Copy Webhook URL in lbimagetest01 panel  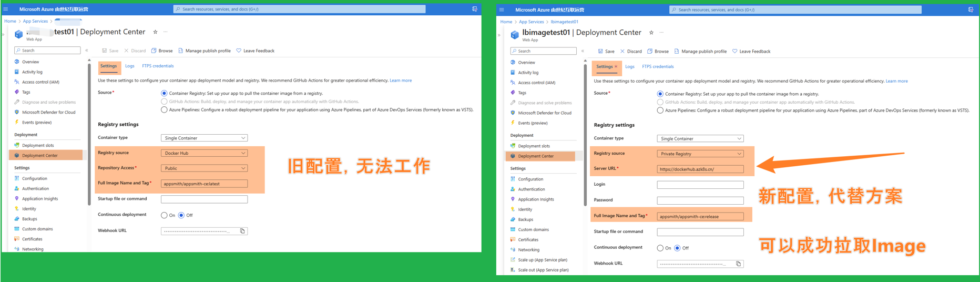[738, 264]
